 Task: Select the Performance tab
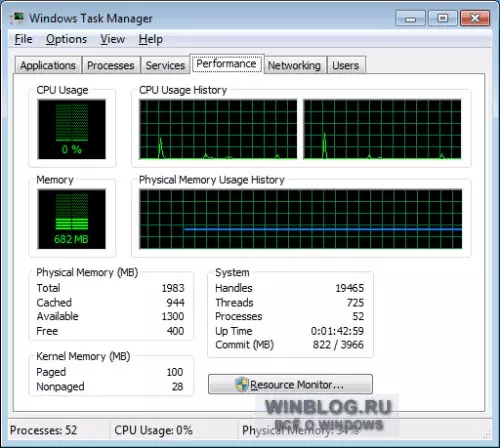[226, 64]
